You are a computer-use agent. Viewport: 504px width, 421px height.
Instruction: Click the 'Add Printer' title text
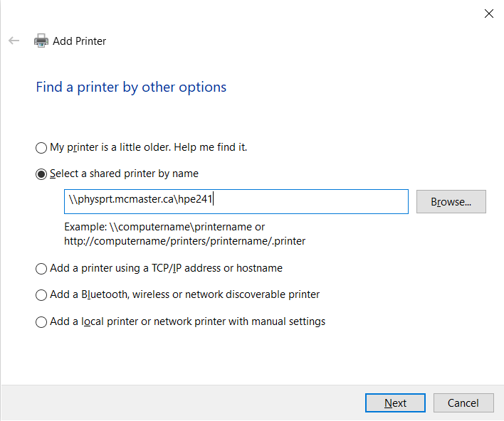point(79,41)
